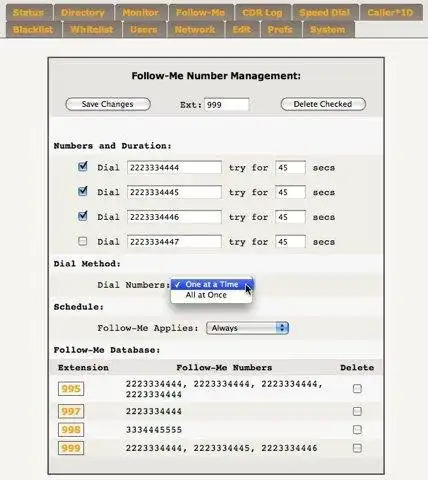The width and height of the screenshot is (428, 480).
Task: Edit the dial number field 2223334446
Action: [x=174, y=217]
